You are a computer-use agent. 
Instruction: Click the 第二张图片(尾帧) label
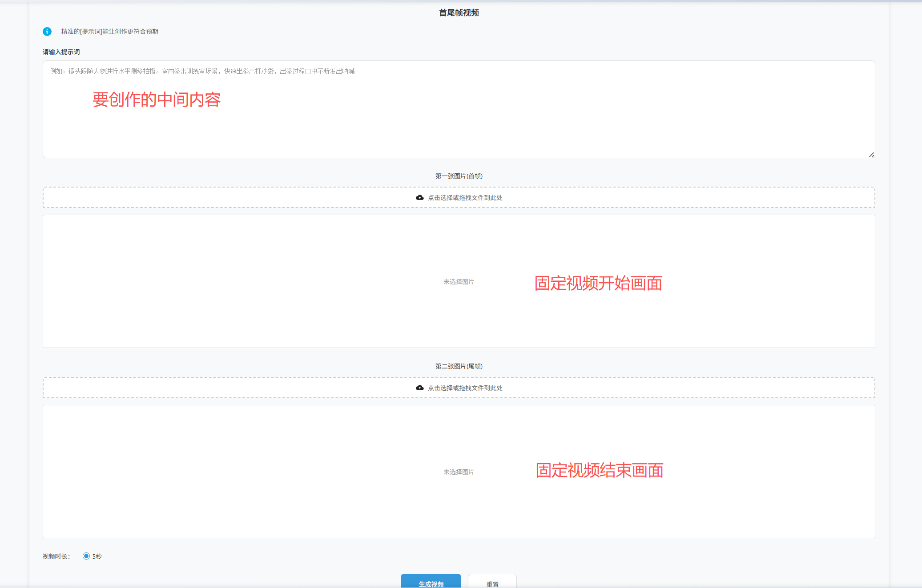(459, 366)
